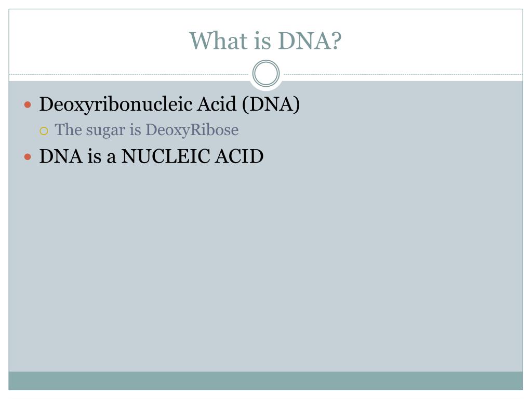Select the word DeoxyRibose in the sub-bullet
The width and height of the screenshot is (532, 399).
tap(192, 130)
